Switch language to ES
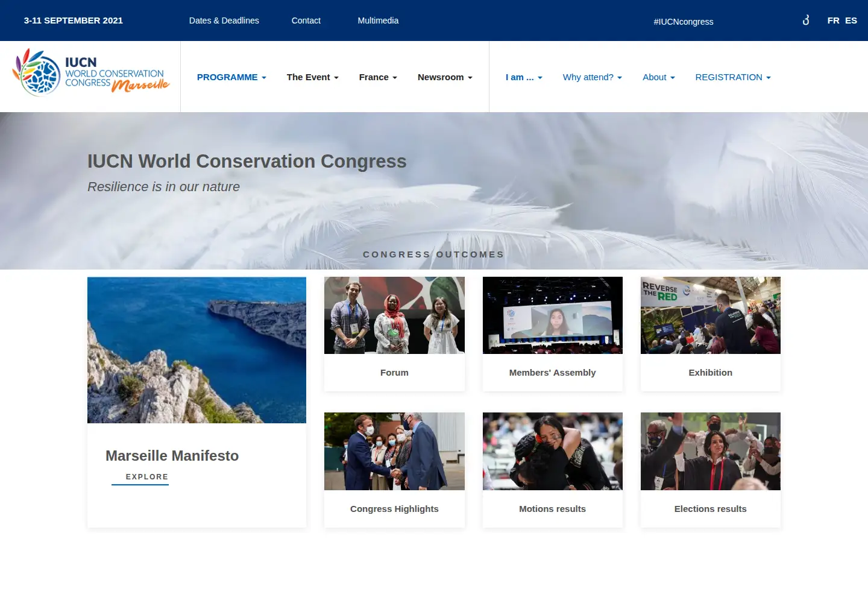Image resolution: width=868 pixels, height=603 pixels. tap(851, 21)
